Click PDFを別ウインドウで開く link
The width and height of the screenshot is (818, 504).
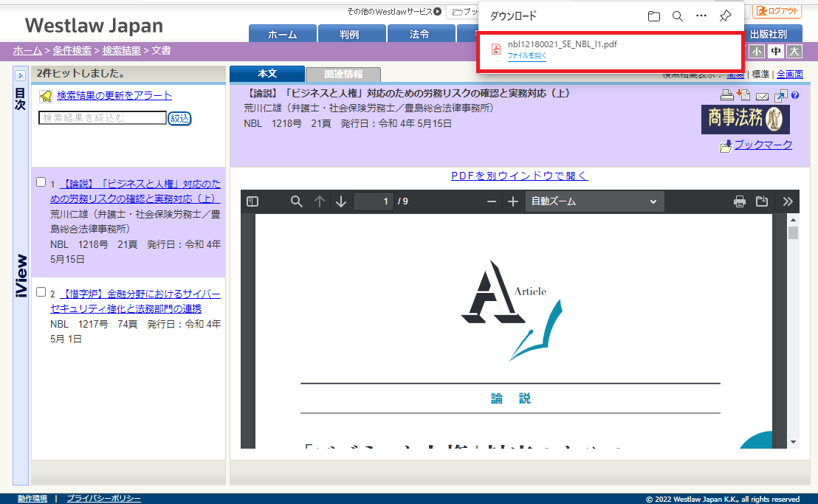[520, 176]
